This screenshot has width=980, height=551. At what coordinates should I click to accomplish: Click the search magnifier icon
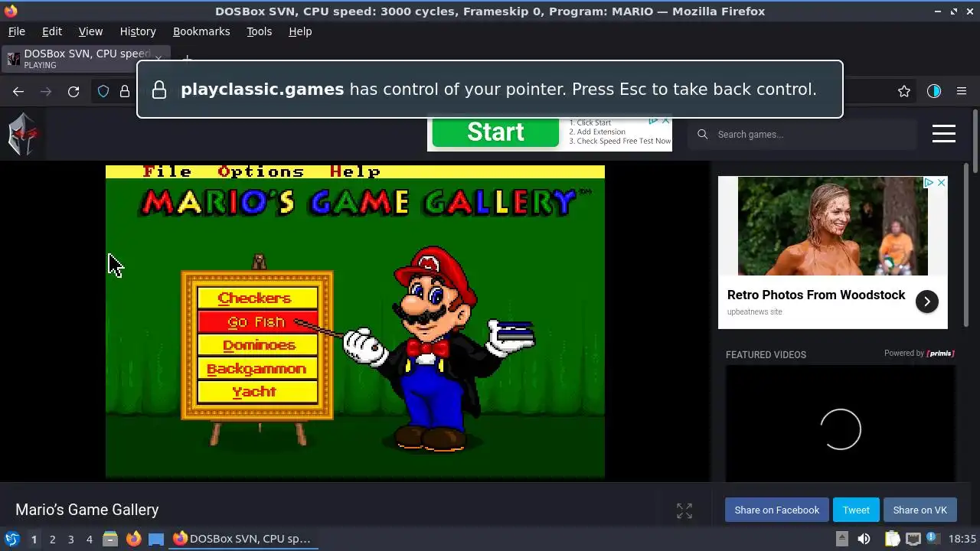702,135
